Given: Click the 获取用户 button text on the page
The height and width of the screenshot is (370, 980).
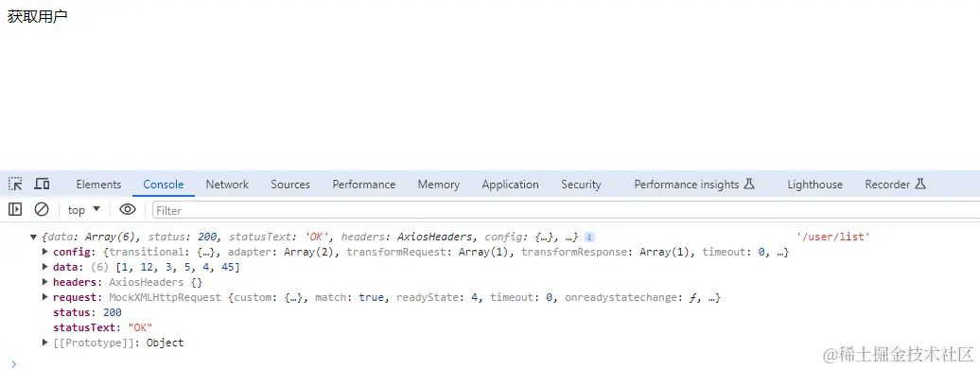Looking at the screenshot, I should pyautogui.click(x=37, y=17).
